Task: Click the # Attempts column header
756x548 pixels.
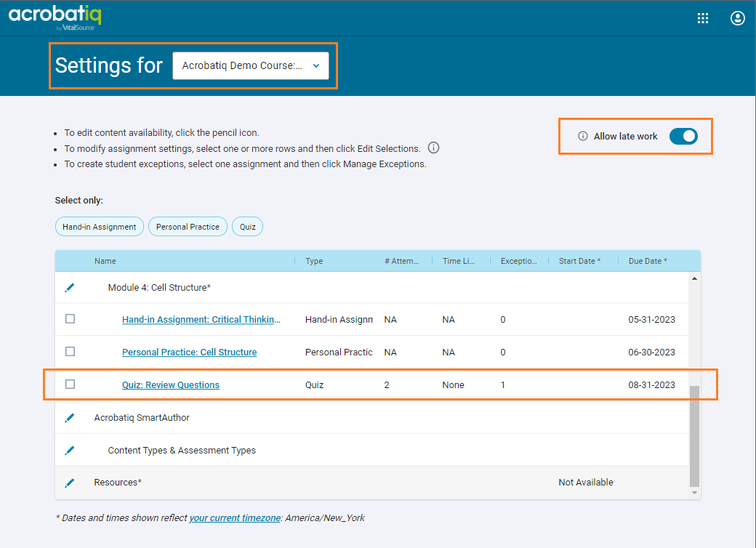Action: [401, 261]
